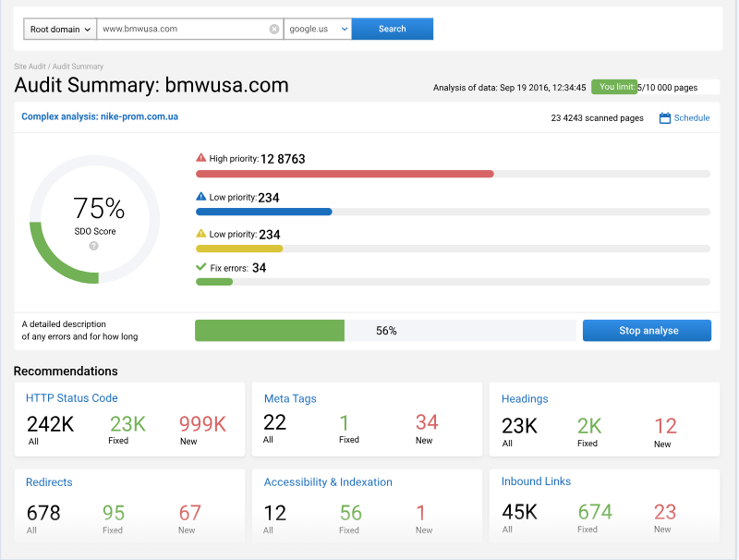The height and width of the screenshot is (560, 739).
Task: Clear the www.bmwusa.com search field
Action: (273, 29)
